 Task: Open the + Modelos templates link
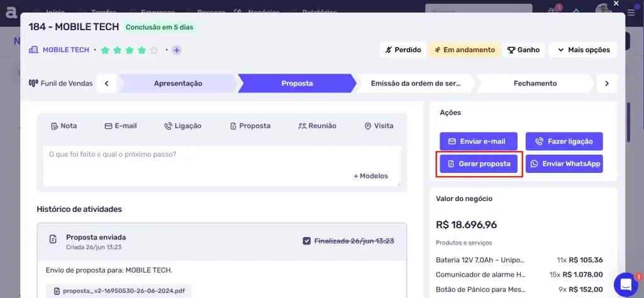click(370, 176)
